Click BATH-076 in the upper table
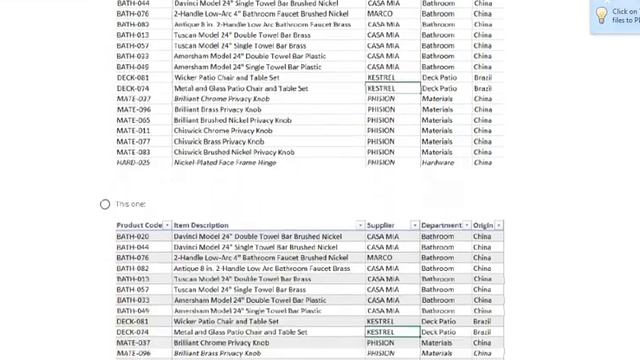Screen dimensions: 640x360 (x=133, y=14)
